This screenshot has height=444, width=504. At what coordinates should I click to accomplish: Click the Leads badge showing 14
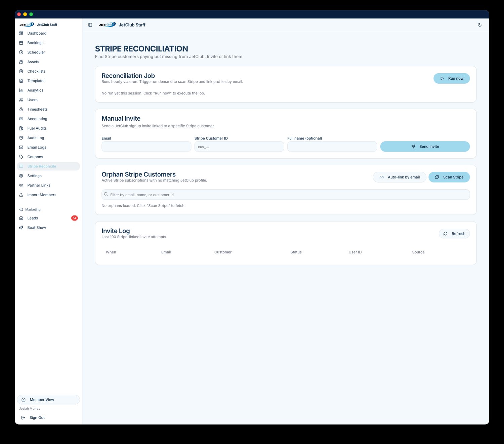click(75, 218)
